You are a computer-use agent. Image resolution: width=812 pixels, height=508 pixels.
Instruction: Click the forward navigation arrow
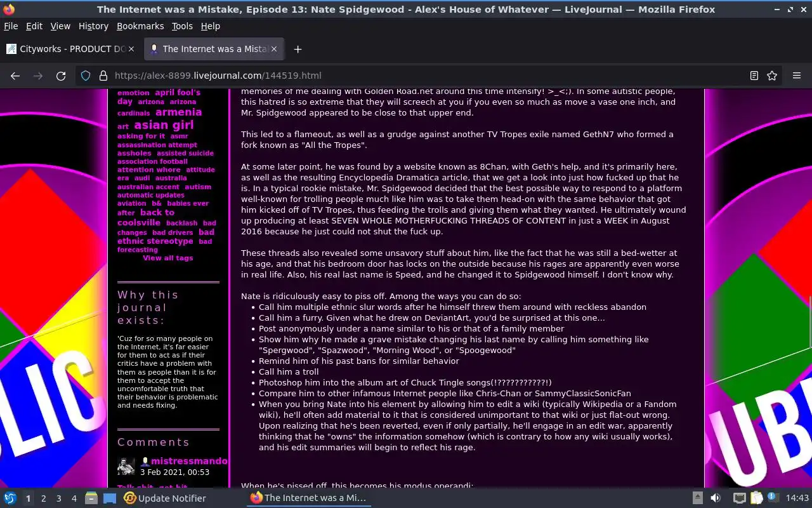tap(38, 76)
